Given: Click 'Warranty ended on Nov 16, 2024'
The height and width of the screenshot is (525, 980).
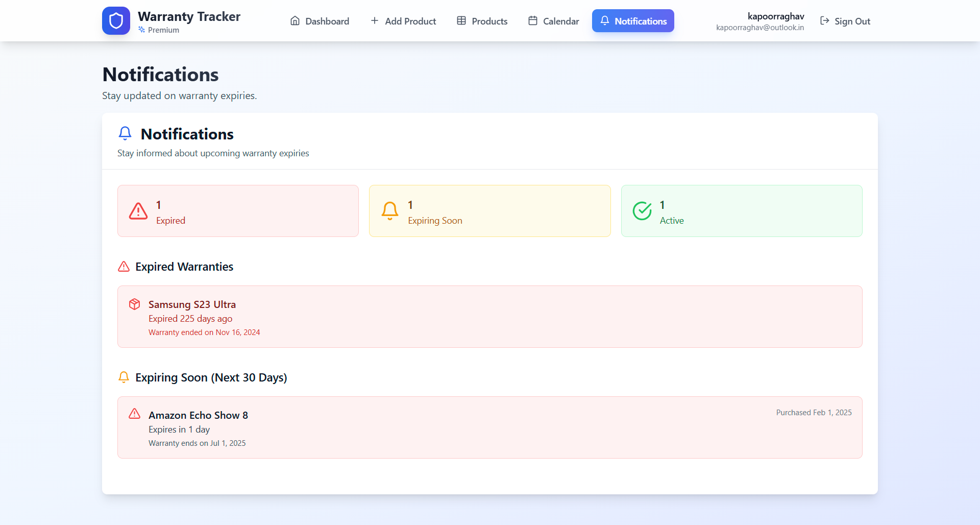Looking at the screenshot, I should tap(204, 332).
